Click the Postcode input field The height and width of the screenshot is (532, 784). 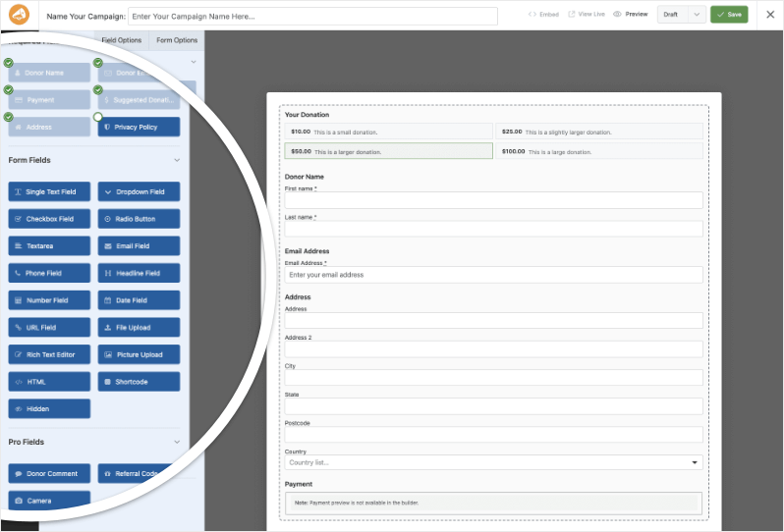point(493,435)
